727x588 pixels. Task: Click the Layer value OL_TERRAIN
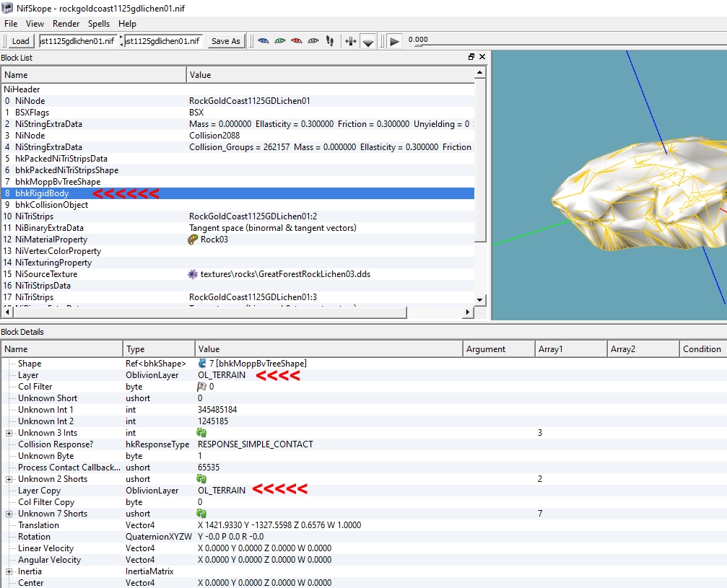(222, 375)
